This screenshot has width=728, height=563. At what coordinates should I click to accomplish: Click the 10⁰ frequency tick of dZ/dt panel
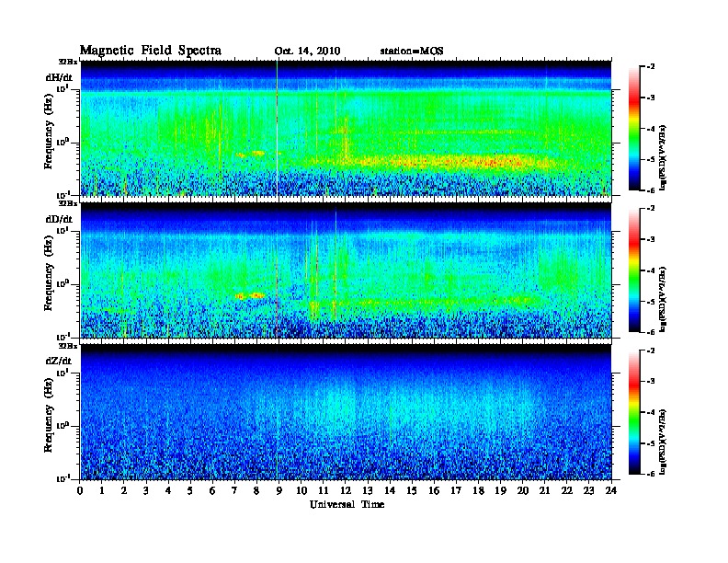(63, 426)
